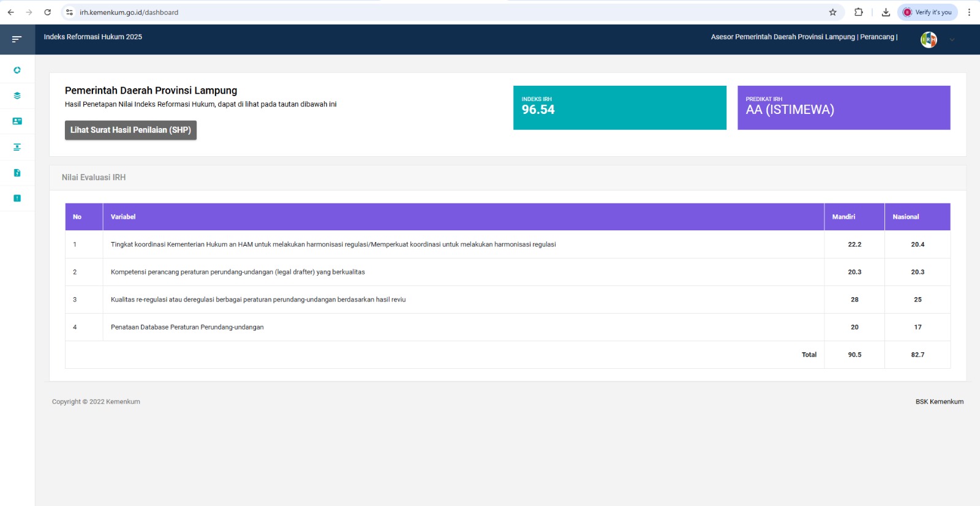Click the stacked layers sidebar icon
Viewport: 980px width, 506px height.
(x=17, y=96)
